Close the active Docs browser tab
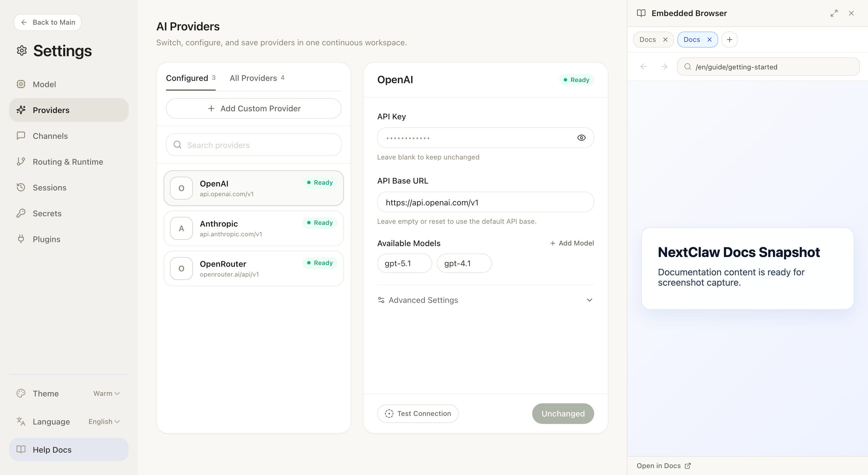The height and width of the screenshot is (475, 868). click(709, 40)
